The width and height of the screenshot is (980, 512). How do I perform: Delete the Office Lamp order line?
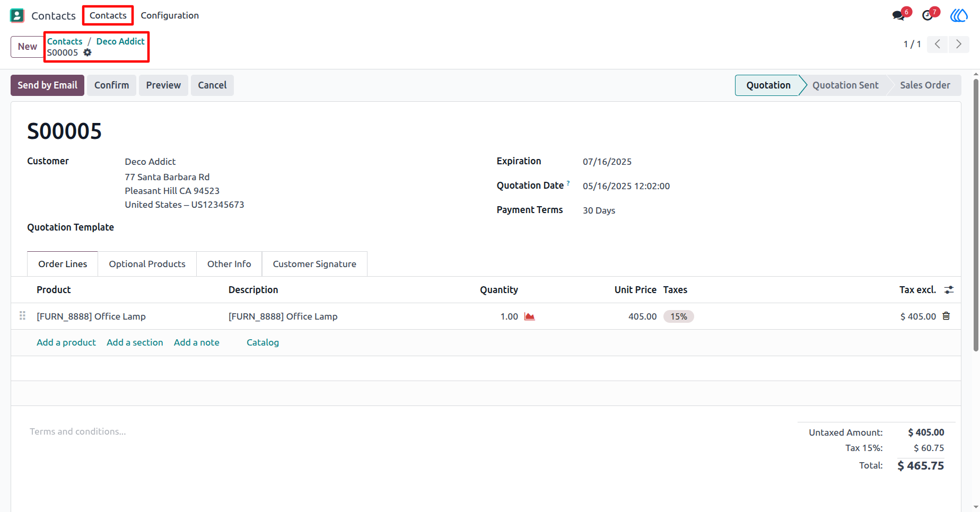point(946,316)
